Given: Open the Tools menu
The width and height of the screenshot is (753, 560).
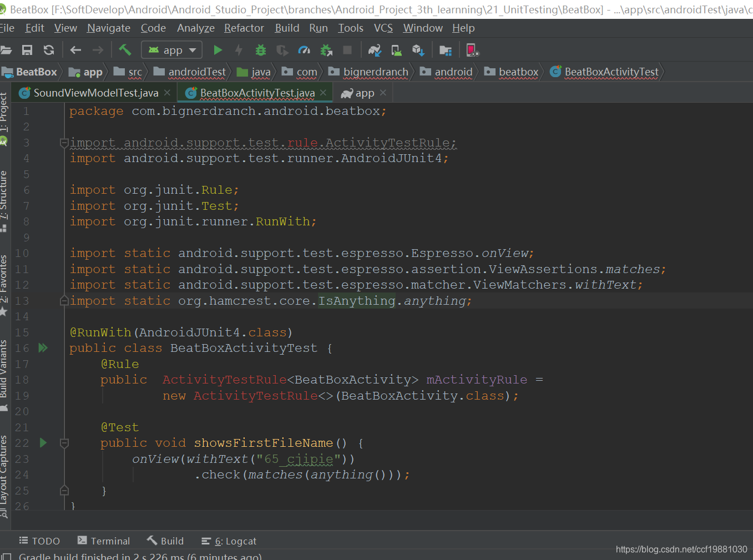Looking at the screenshot, I should (351, 28).
